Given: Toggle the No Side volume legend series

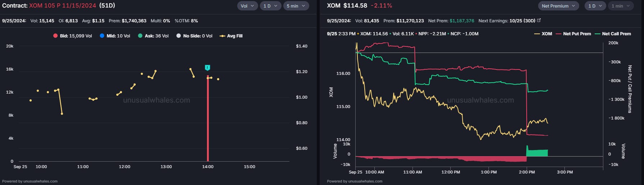Looking at the screenshot, I should point(194,36).
